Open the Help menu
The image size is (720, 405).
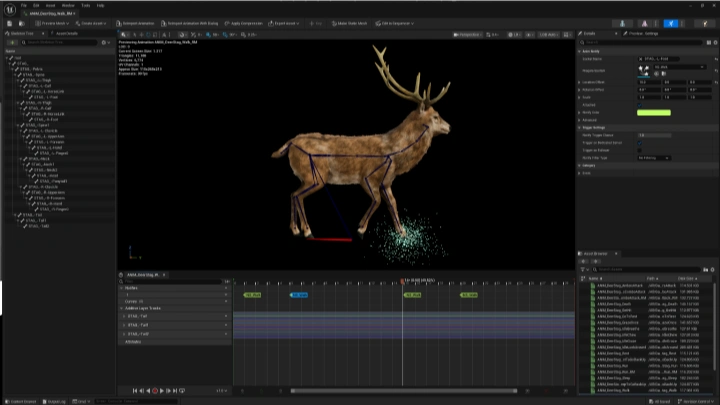100,6
